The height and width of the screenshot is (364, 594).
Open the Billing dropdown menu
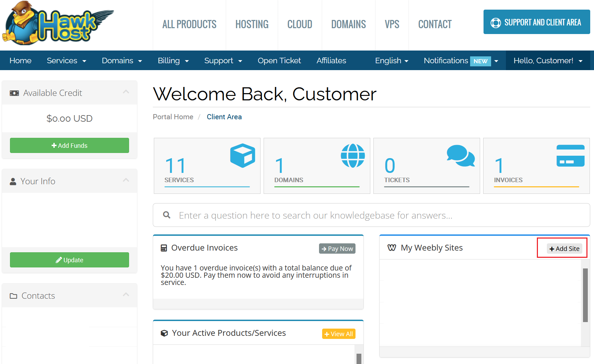click(x=173, y=60)
